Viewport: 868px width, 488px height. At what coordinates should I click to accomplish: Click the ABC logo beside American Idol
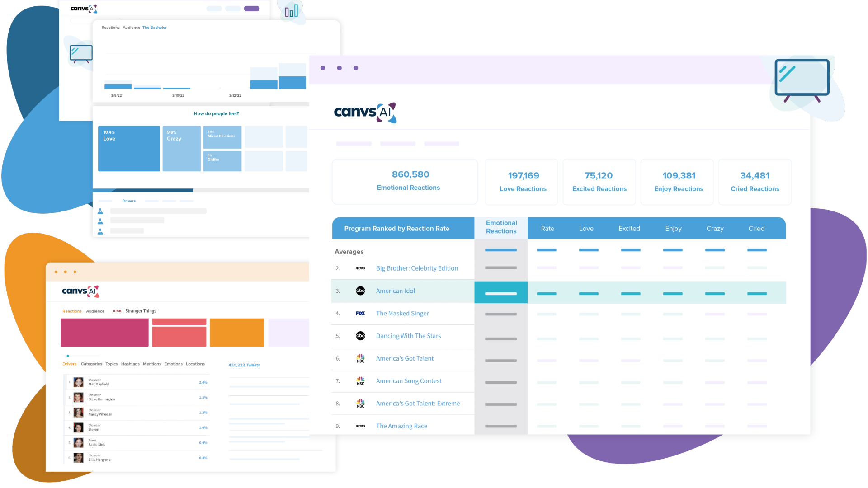[360, 291]
